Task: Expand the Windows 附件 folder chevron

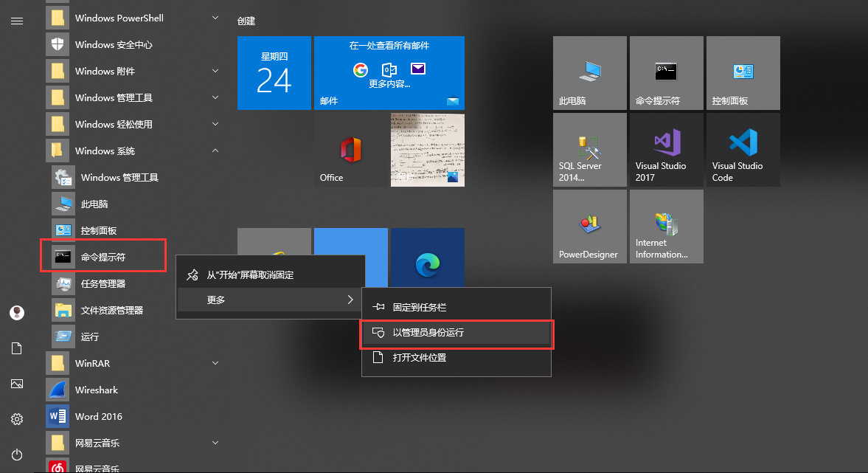Action: click(215, 71)
